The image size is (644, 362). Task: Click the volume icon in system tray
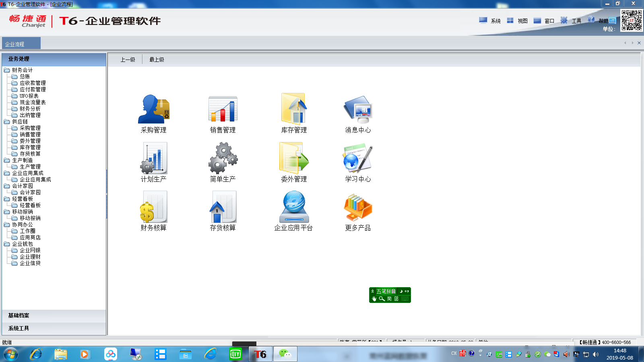596,354
